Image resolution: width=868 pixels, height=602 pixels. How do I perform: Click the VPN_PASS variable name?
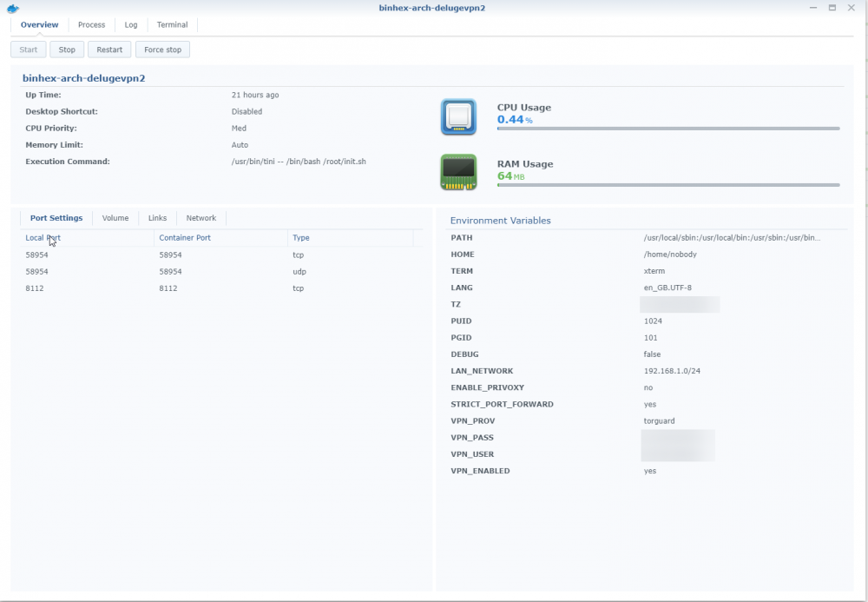point(472,438)
